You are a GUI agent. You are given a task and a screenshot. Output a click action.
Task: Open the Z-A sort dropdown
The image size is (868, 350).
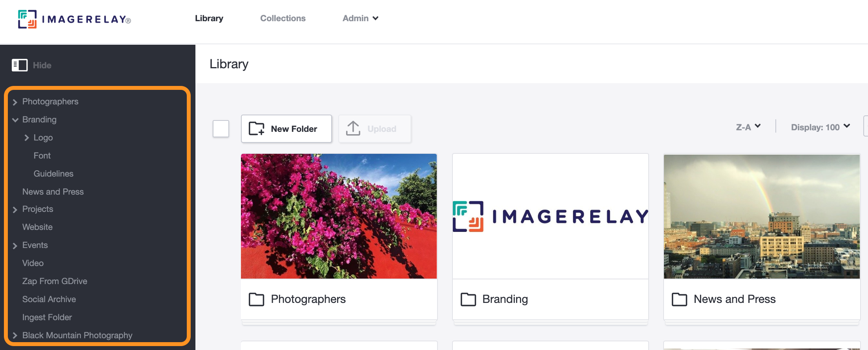[748, 127]
